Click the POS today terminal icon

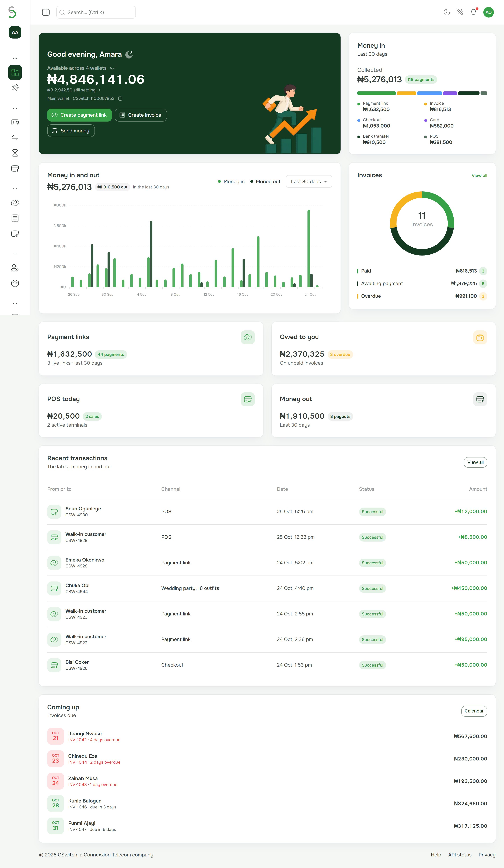pos(247,399)
